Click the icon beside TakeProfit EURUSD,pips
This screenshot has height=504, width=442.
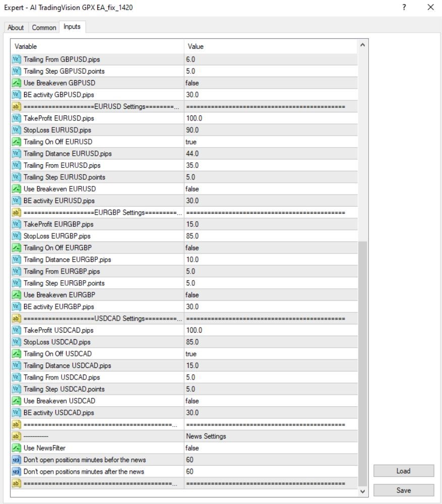16,118
